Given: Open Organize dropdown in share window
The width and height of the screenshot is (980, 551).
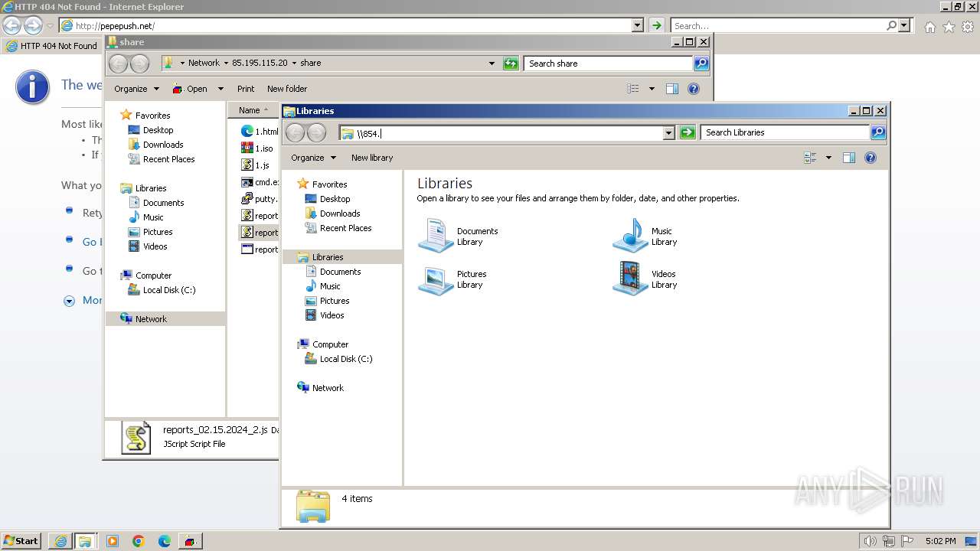Looking at the screenshot, I should (136, 89).
